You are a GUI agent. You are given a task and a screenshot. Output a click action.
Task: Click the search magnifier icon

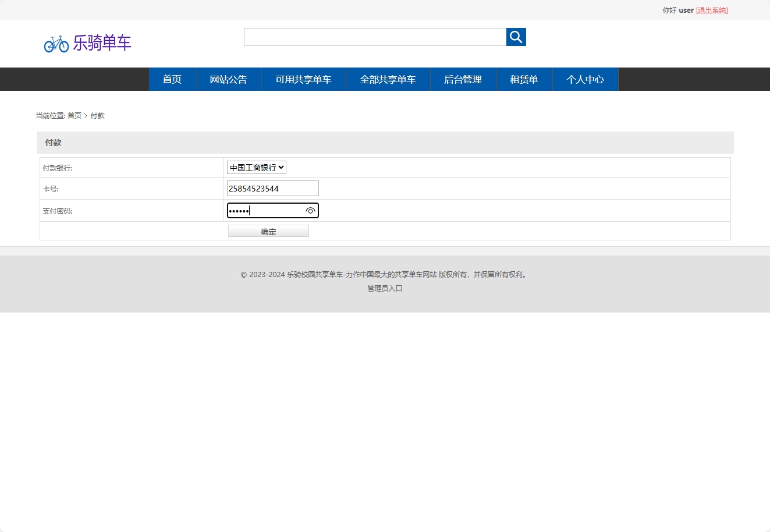(x=516, y=37)
